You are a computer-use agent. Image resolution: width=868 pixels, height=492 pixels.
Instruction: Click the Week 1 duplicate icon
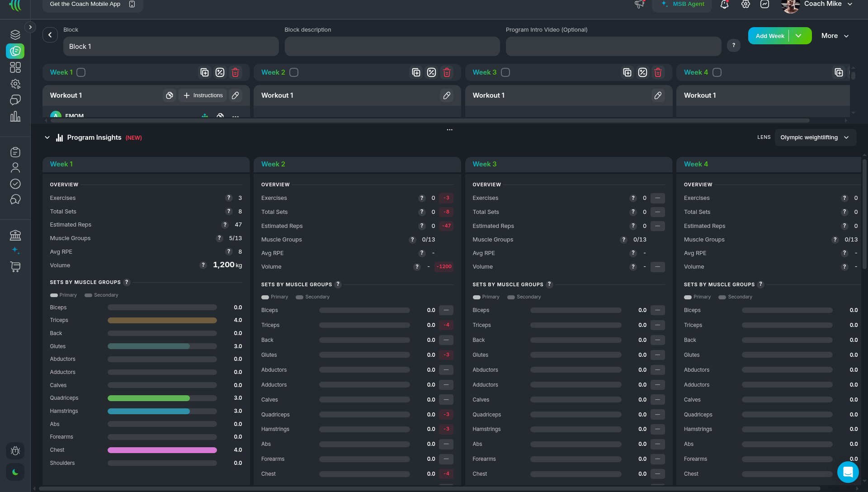pos(205,72)
